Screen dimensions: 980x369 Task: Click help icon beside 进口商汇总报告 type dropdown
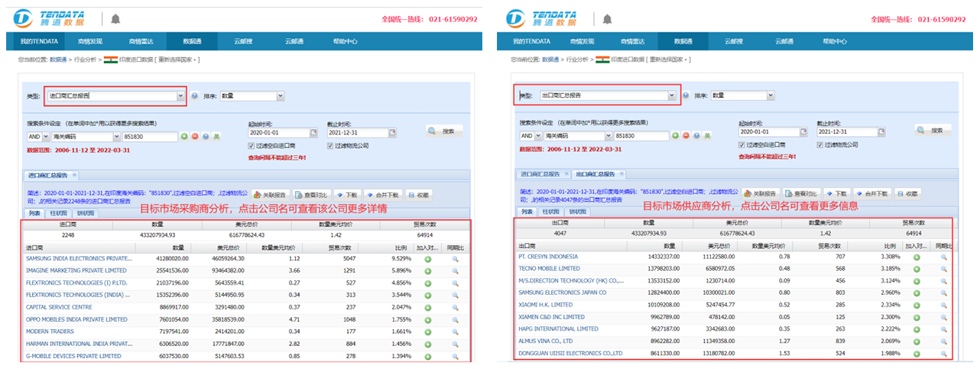click(x=194, y=96)
